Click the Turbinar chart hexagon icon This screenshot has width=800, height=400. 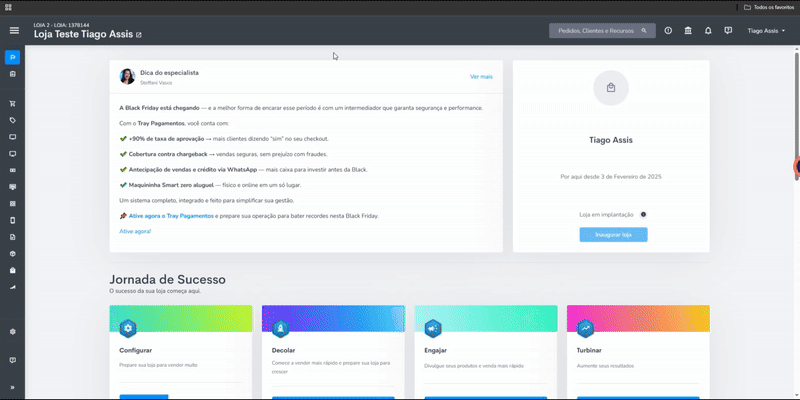585,329
